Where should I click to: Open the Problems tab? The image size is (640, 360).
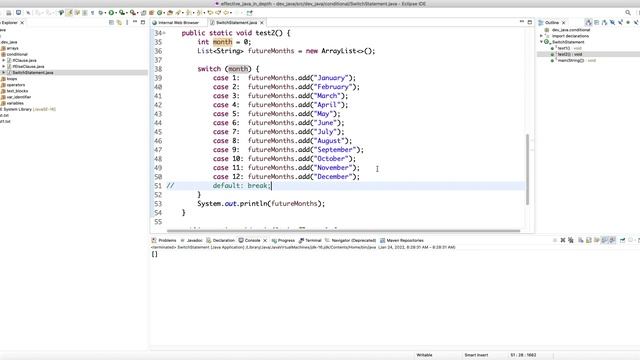pyautogui.click(x=164, y=240)
